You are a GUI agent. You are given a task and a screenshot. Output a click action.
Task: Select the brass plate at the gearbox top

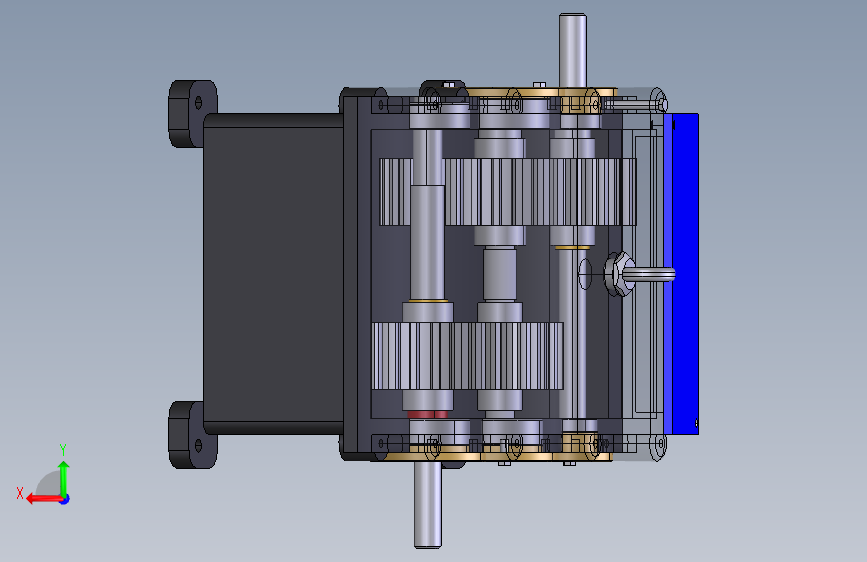[x=541, y=92]
